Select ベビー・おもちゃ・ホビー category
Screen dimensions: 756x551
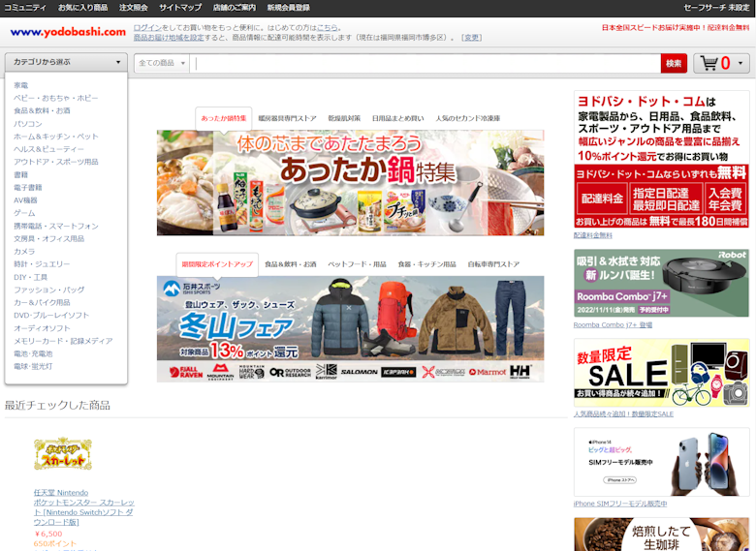click(x=56, y=98)
